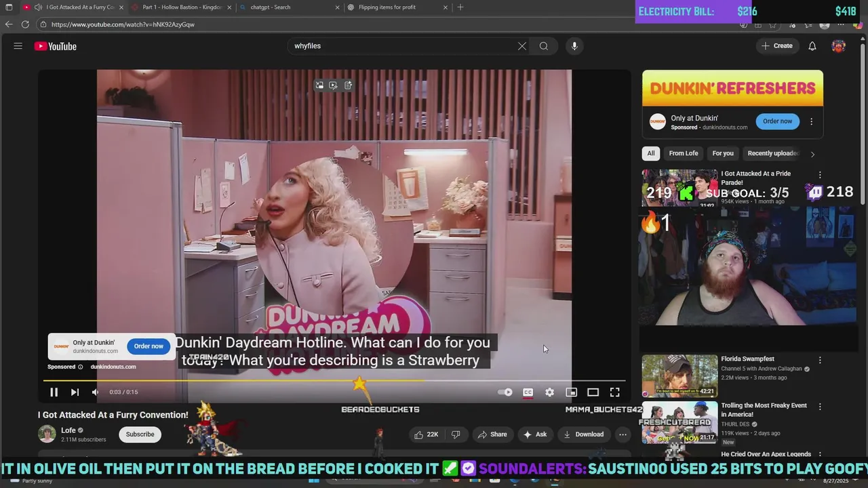The image size is (868, 488).
Task: Reload the page with the refresh icon
Action: pos(25,24)
